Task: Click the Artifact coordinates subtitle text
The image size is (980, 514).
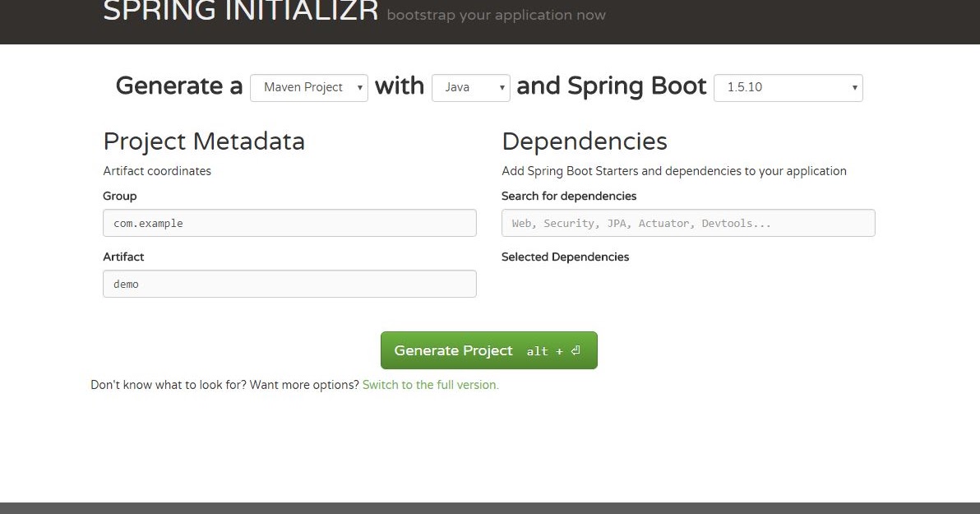Action: tap(157, 171)
